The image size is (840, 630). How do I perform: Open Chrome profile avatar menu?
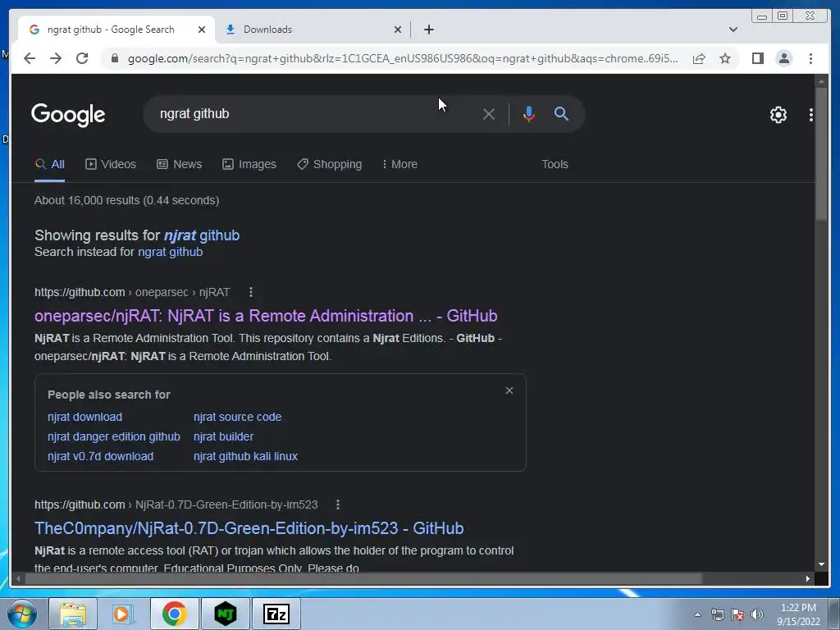783,58
